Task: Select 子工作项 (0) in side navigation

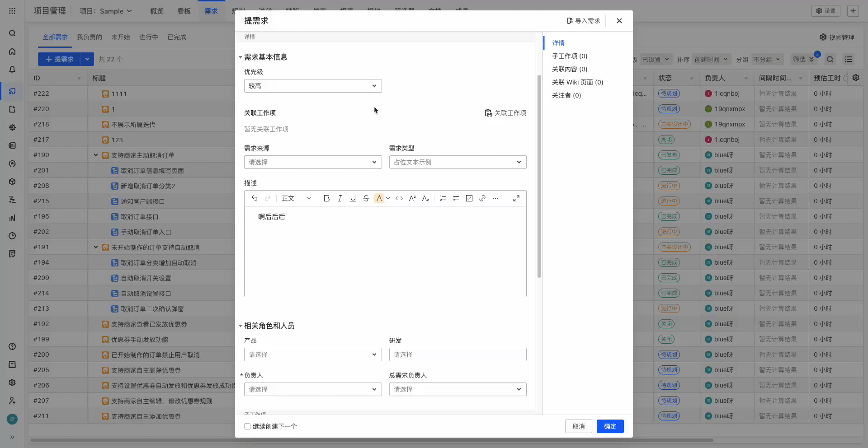Action: point(570,56)
